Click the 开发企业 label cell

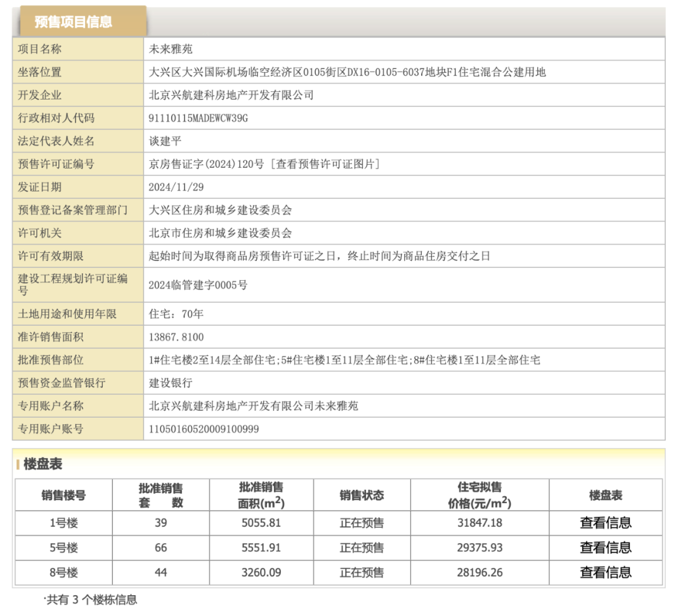pos(78,95)
